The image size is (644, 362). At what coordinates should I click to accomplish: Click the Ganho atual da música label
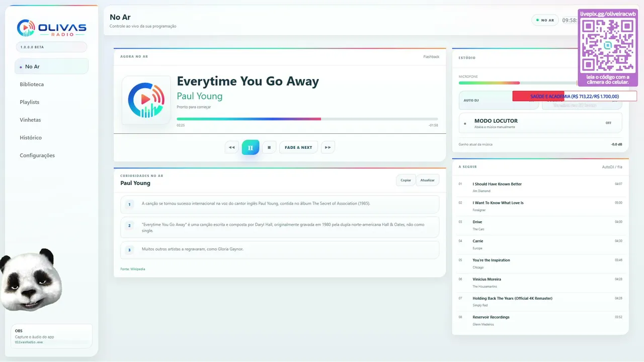pyautogui.click(x=475, y=144)
